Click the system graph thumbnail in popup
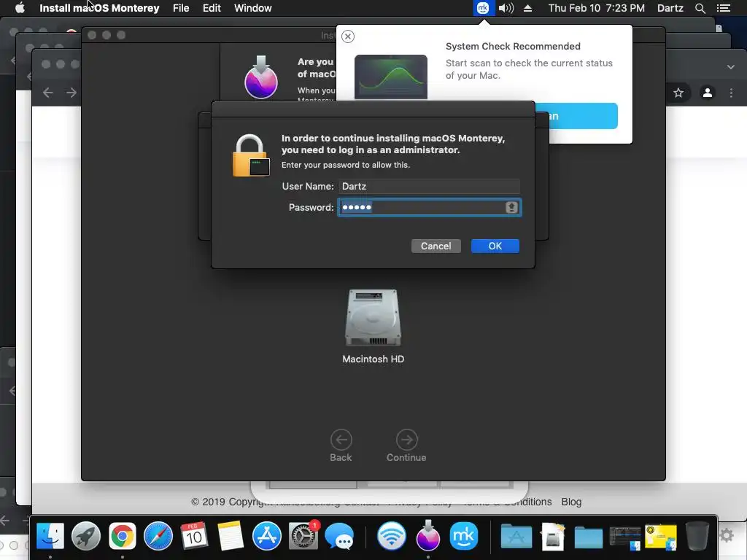 click(x=391, y=77)
